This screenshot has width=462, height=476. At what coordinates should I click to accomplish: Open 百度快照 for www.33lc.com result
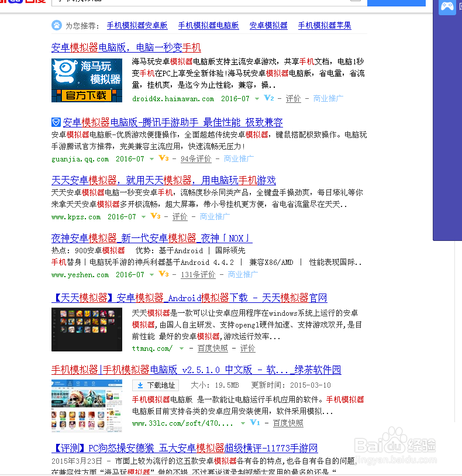288,423
